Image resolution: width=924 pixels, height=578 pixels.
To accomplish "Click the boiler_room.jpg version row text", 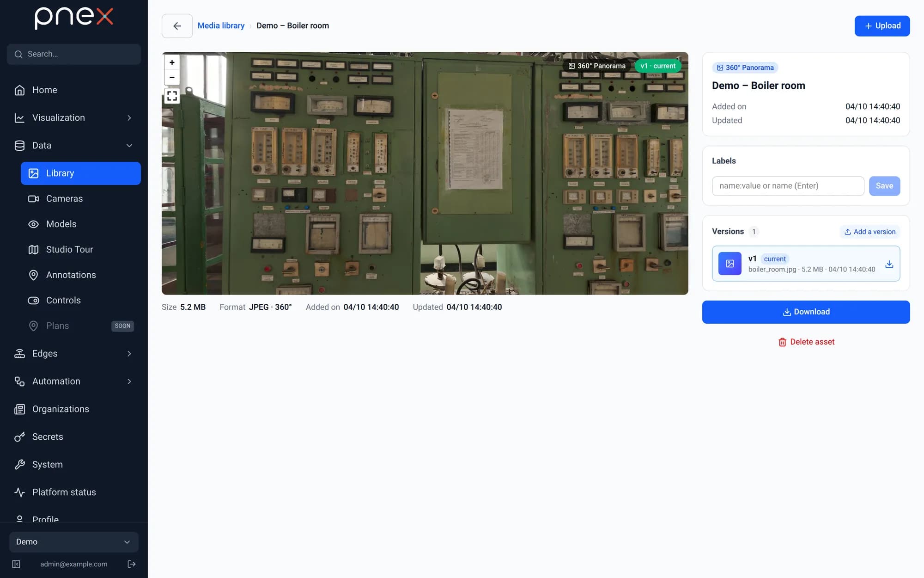I will coord(812,270).
